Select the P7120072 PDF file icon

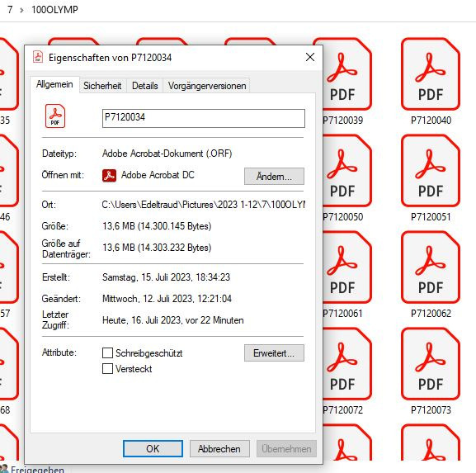point(346,364)
